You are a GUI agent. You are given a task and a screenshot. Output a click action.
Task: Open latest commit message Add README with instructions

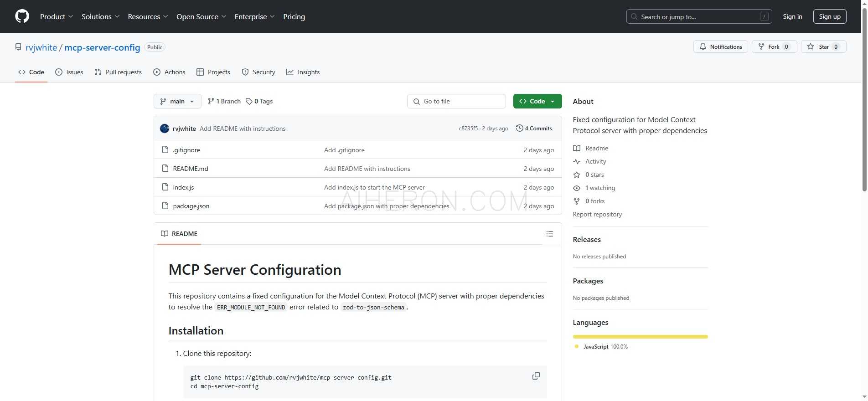pyautogui.click(x=243, y=129)
